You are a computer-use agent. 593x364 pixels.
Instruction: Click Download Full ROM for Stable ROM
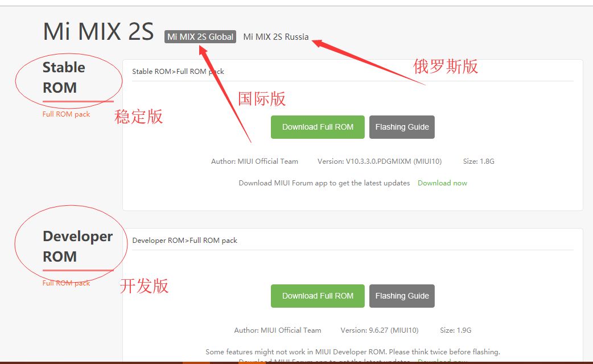tap(317, 127)
